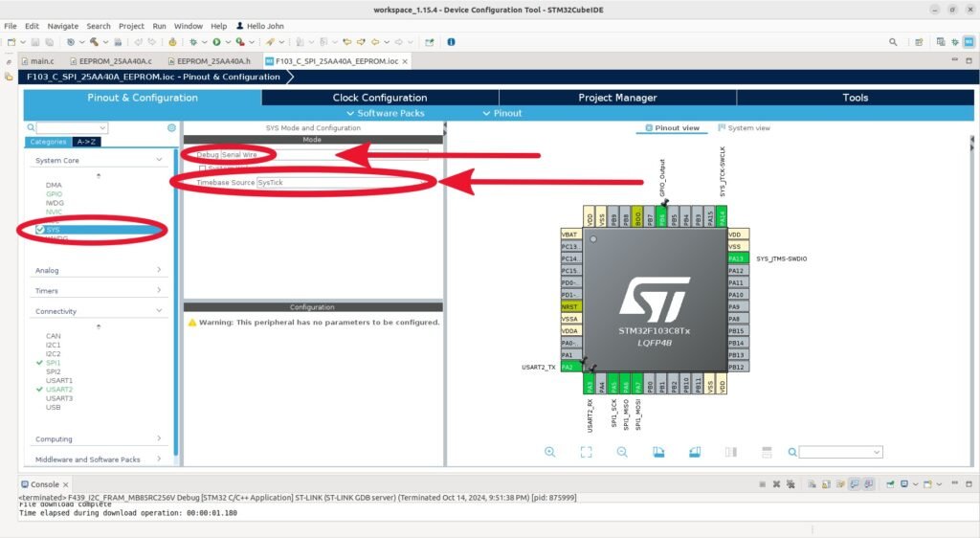Click the Build hammer icon

pyautogui.click(x=94, y=42)
